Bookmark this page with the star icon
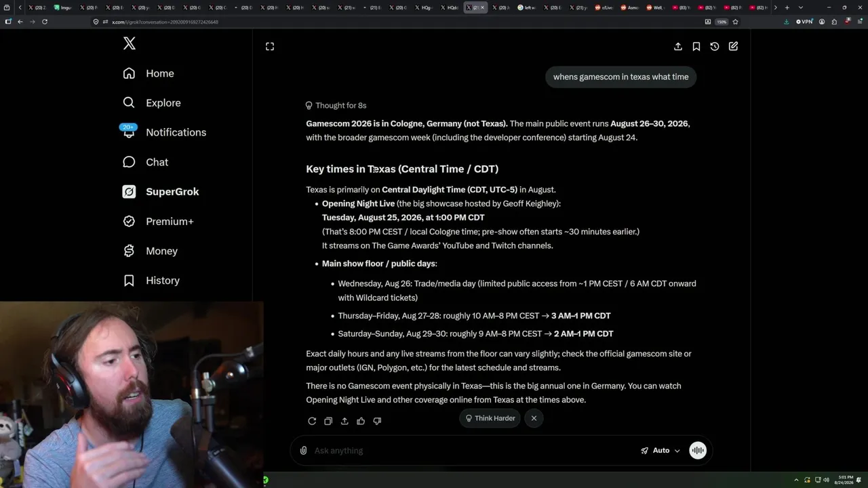The height and width of the screenshot is (488, 868). tap(735, 22)
